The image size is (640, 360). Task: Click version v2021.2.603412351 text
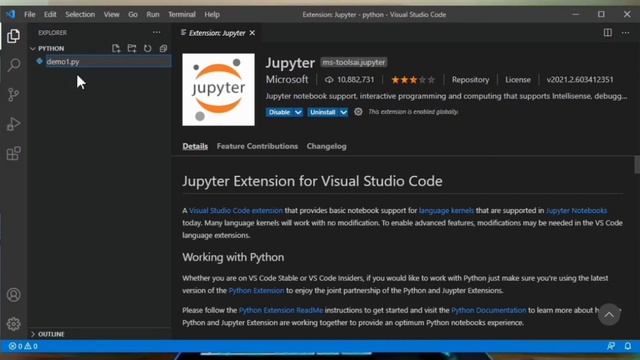(x=580, y=80)
